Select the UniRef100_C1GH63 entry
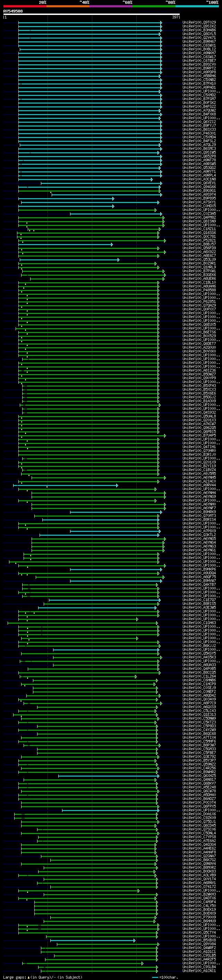 tap(199, 623)
